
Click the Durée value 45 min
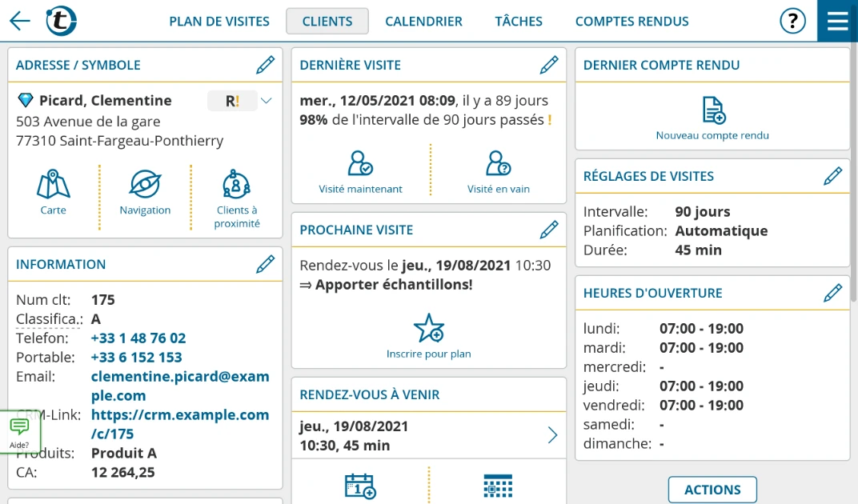(x=698, y=250)
